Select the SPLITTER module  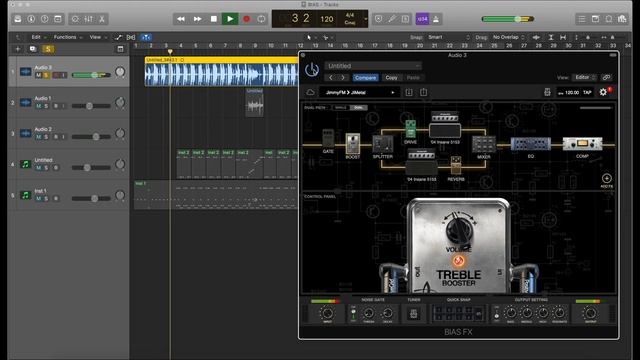[x=382, y=144]
